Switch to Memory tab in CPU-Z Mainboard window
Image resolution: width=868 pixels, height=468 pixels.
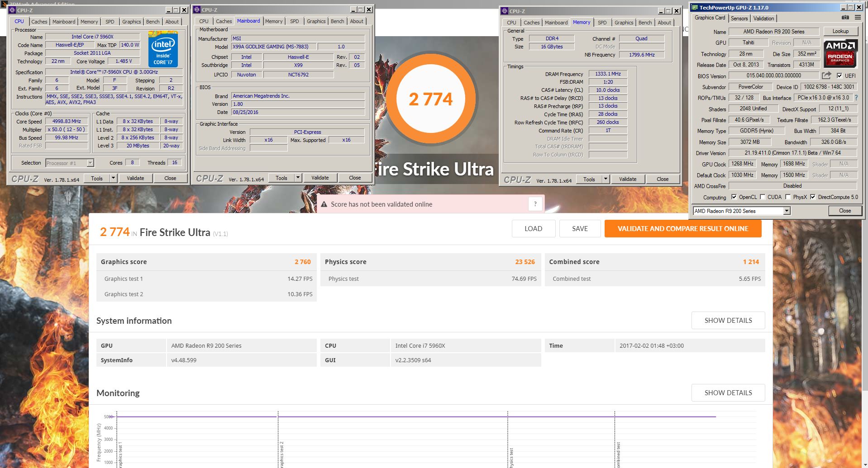point(274,21)
